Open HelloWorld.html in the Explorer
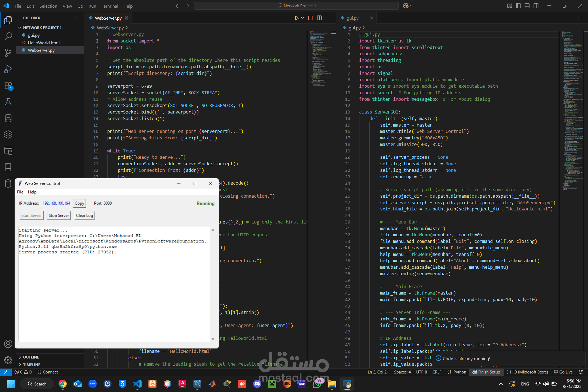 click(50, 43)
